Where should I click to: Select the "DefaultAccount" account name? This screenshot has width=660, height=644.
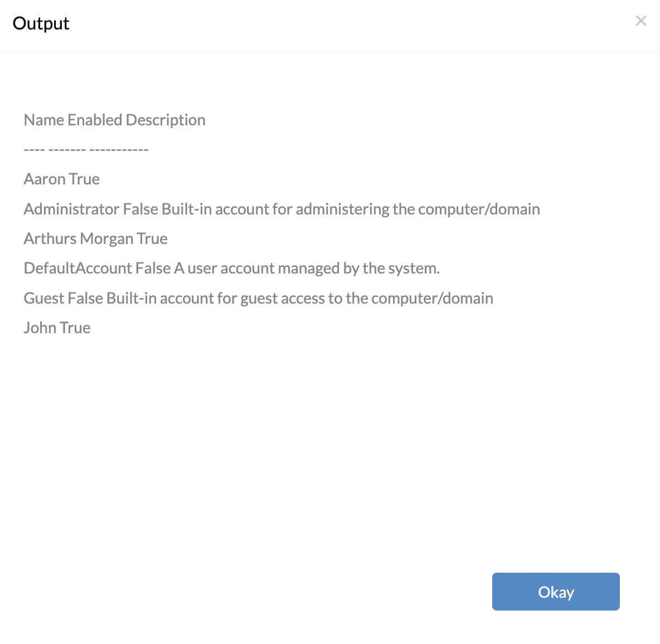coord(78,269)
